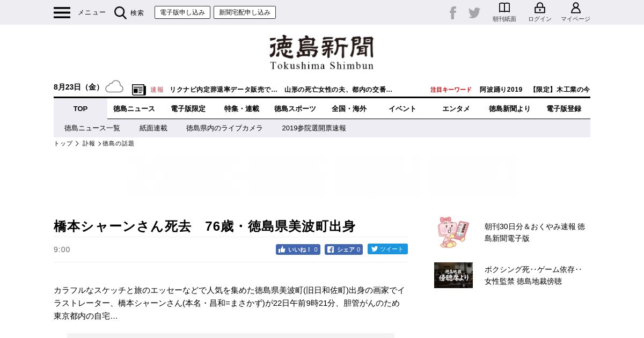The width and height of the screenshot is (644, 338).
Task: Open the 朝刊紙面 book icon
Action: pyautogui.click(x=504, y=8)
